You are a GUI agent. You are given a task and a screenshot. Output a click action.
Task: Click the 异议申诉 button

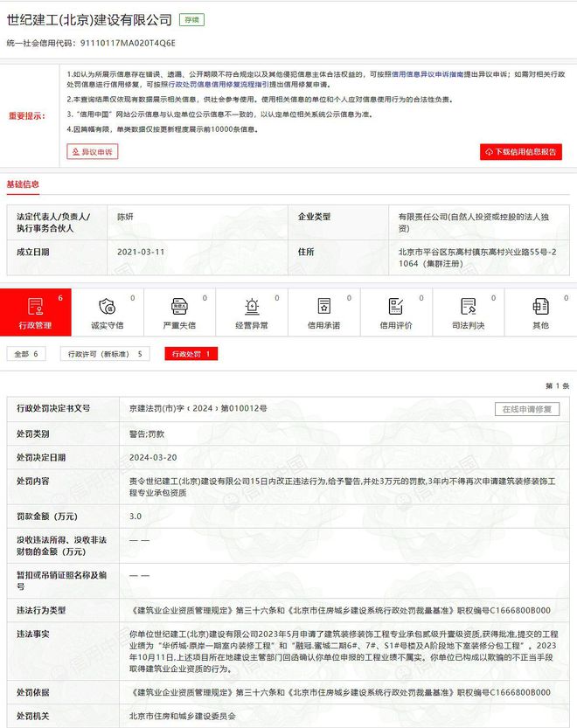pyautogui.click(x=93, y=152)
